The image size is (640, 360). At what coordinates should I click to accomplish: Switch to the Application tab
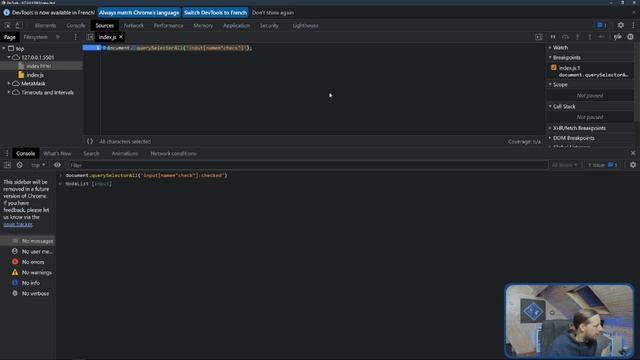tap(236, 25)
